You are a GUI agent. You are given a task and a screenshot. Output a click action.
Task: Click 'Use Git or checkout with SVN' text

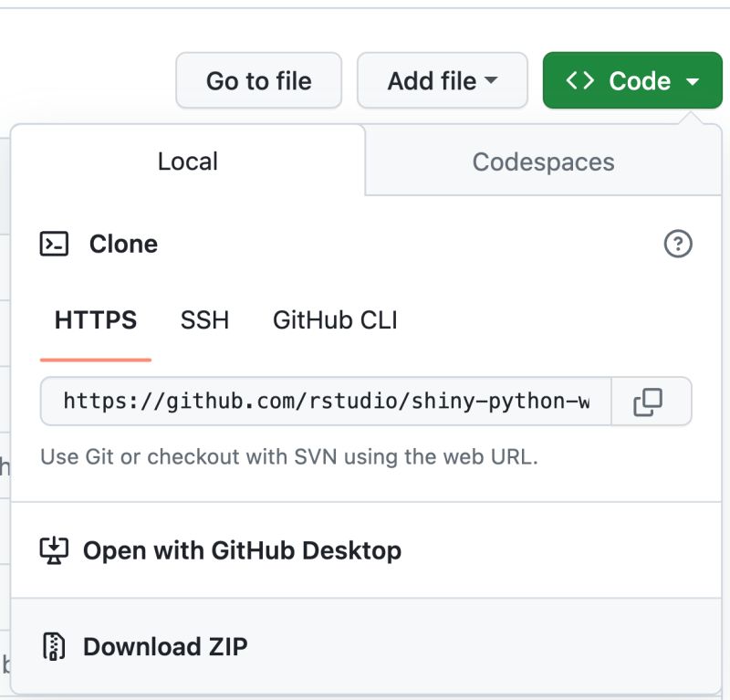[x=289, y=457]
